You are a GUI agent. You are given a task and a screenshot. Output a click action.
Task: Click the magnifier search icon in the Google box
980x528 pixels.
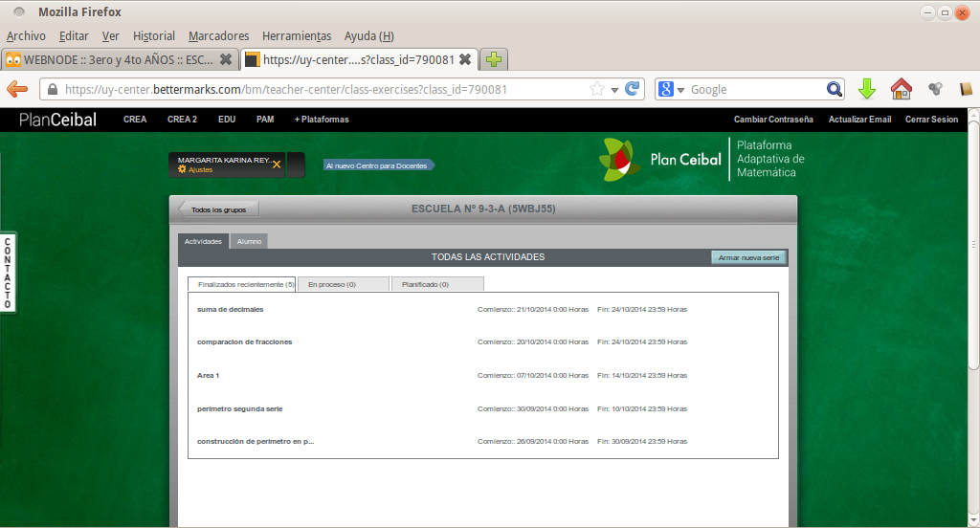click(x=835, y=89)
